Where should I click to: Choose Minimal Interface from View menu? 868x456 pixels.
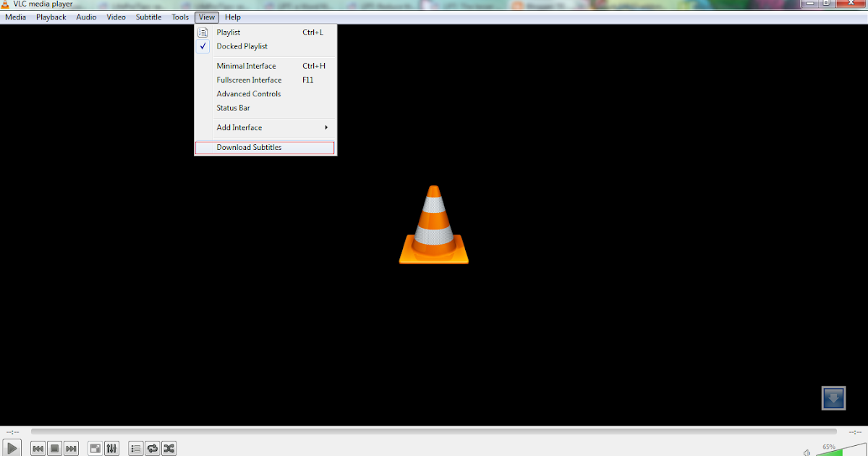(265, 66)
